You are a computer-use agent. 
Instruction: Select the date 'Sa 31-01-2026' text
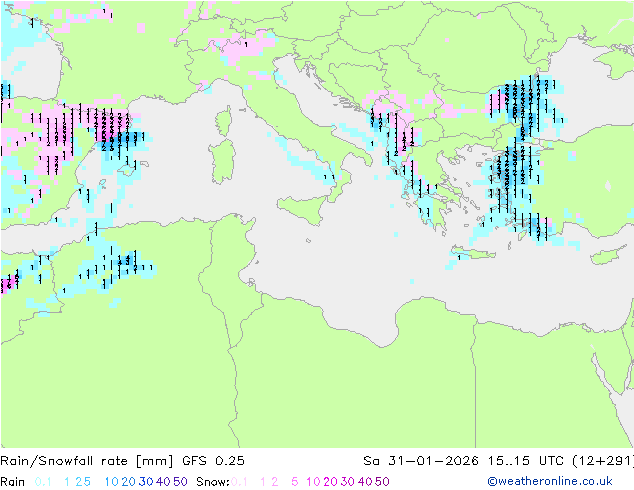(x=421, y=461)
